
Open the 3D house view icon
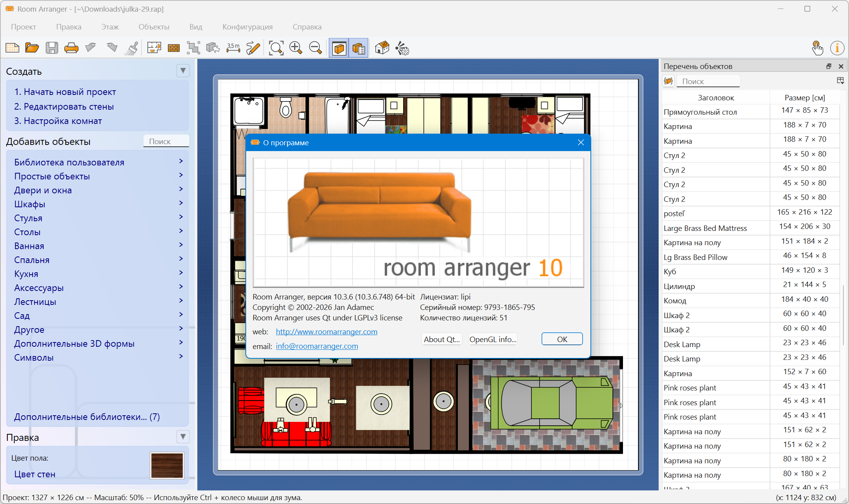point(382,48)
